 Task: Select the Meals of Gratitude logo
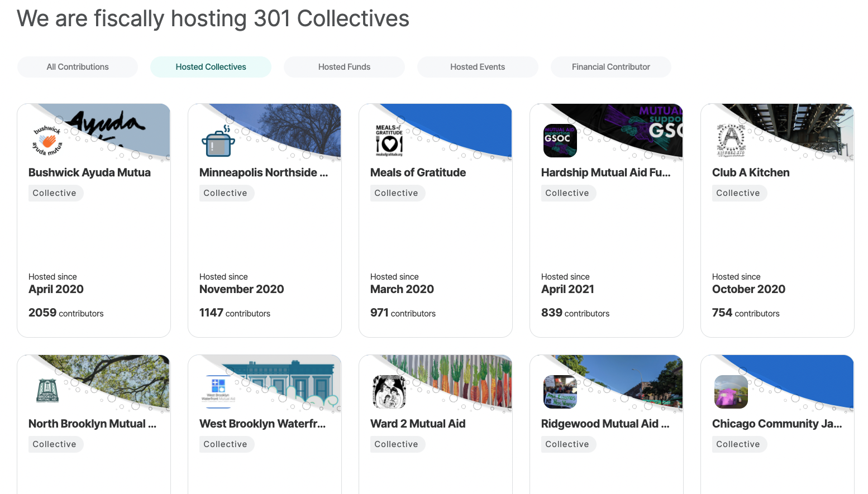(389, 141)
